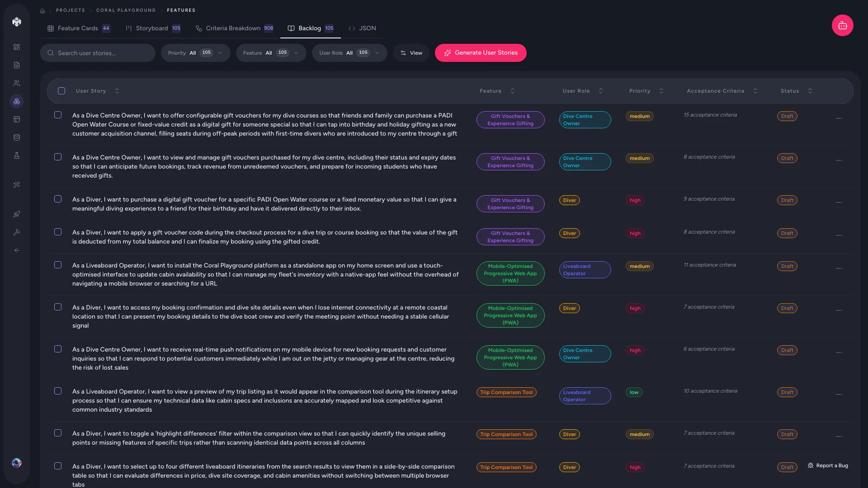
Task: Open the magic wand icon in sidebar
Action: [17, 185]
